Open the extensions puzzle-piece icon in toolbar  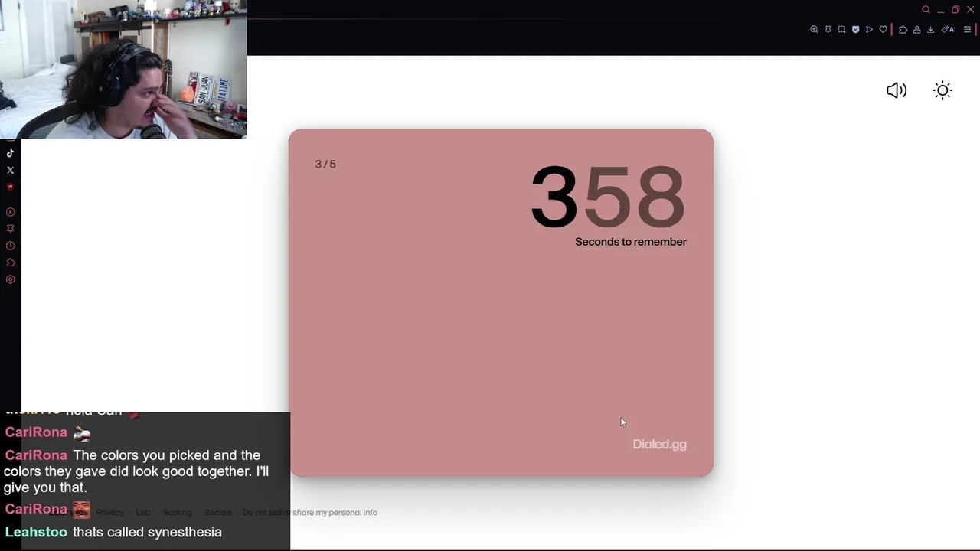(903, 30)
